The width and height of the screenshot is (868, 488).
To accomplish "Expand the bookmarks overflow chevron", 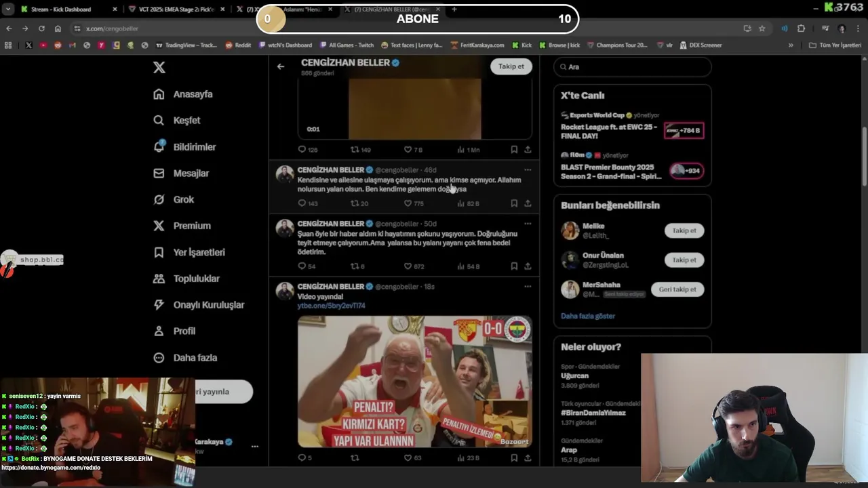I will (791, 45).
